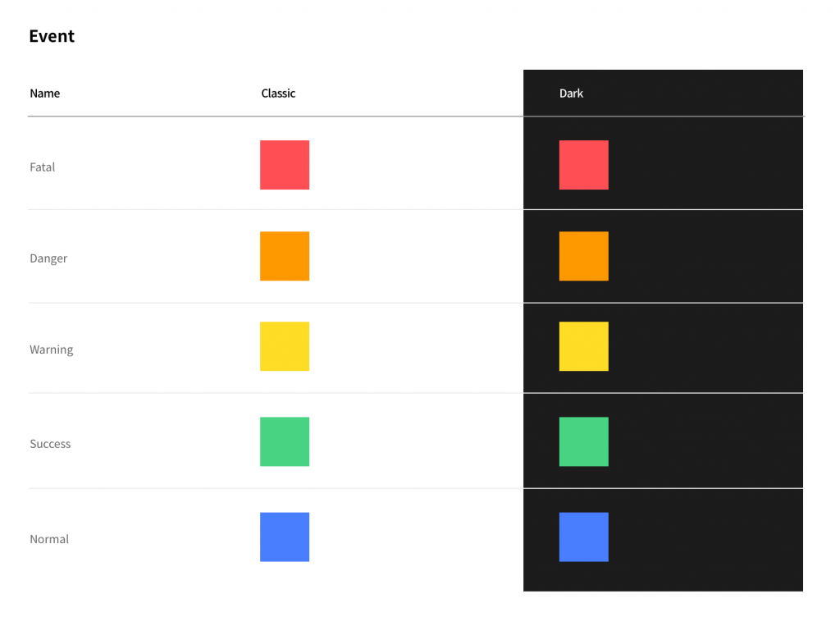The image size is (840, 617).
Task: Choose the Success green swatch in Dark column
Action: [583, 442]
